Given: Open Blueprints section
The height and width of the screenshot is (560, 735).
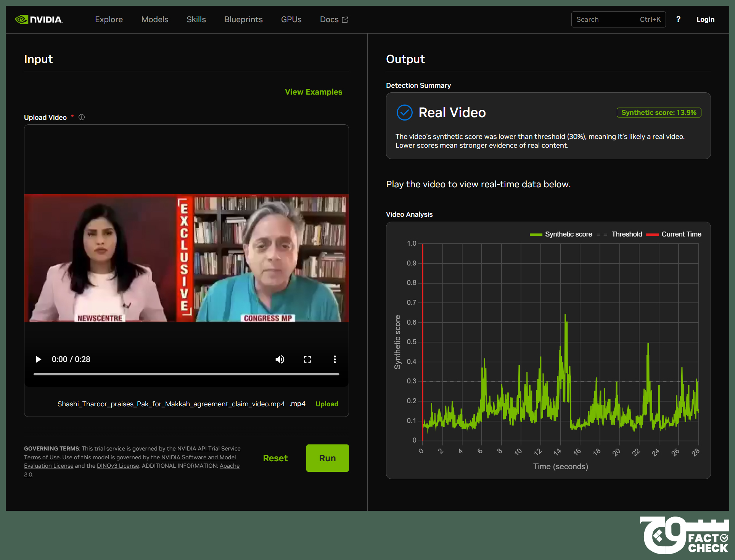Looking at the screenshot, I should [243, 19].
